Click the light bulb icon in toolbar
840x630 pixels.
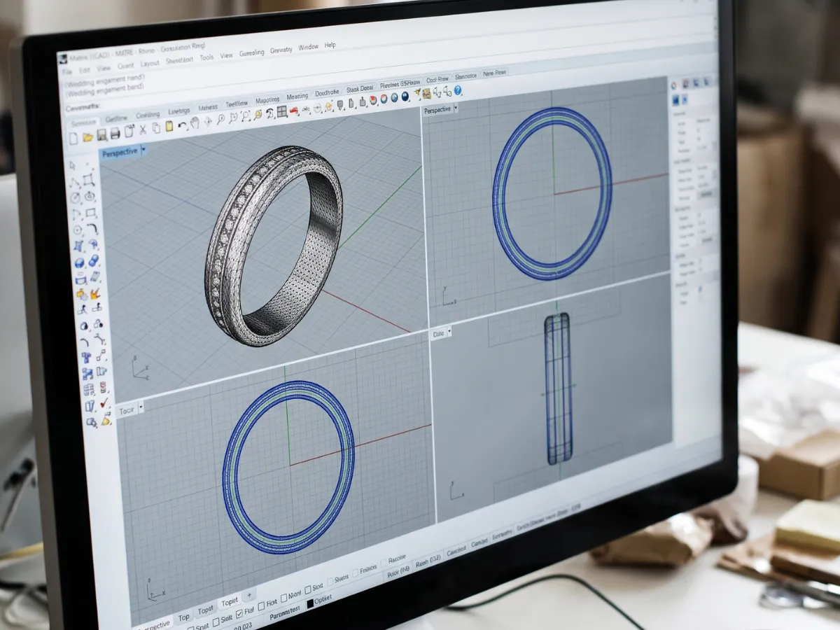coord(328,107)
